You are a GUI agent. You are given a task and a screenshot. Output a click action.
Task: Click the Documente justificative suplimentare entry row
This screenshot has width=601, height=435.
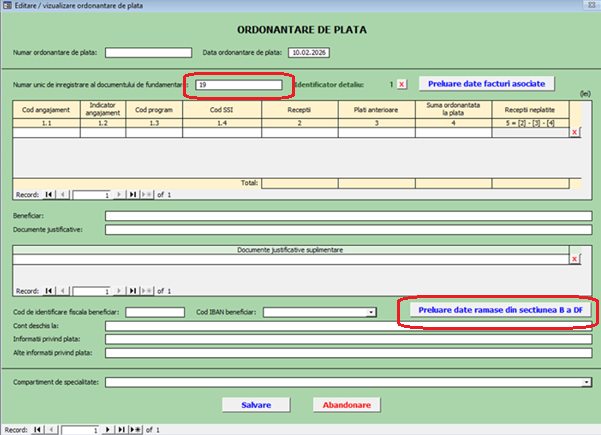click(x=291, y=259)
